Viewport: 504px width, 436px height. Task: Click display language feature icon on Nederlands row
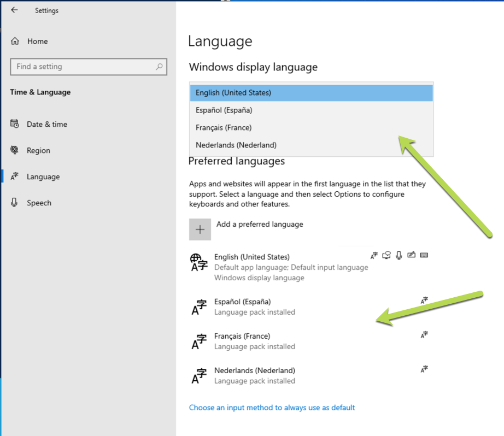pos(424,369)
